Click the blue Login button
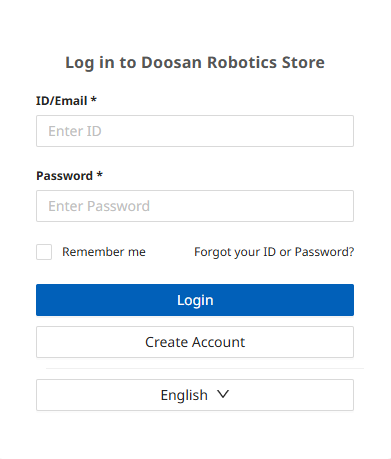 click(195, 300)
